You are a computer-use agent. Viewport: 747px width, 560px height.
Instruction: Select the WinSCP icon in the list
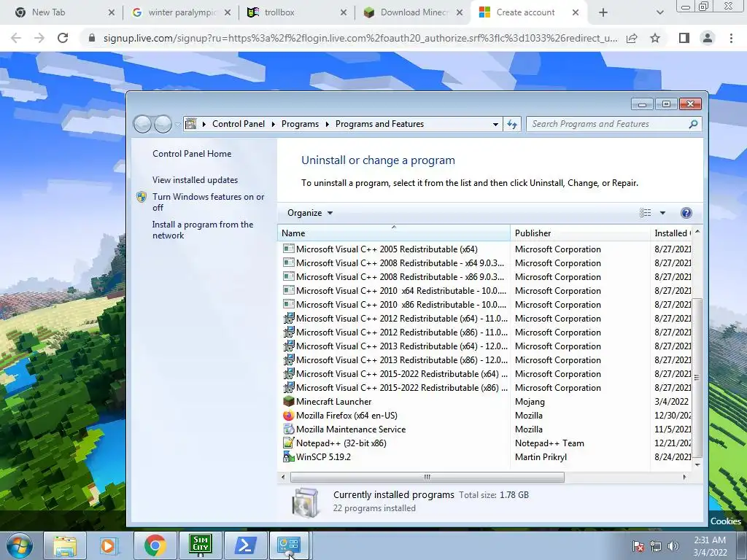(x=288, y=456)
